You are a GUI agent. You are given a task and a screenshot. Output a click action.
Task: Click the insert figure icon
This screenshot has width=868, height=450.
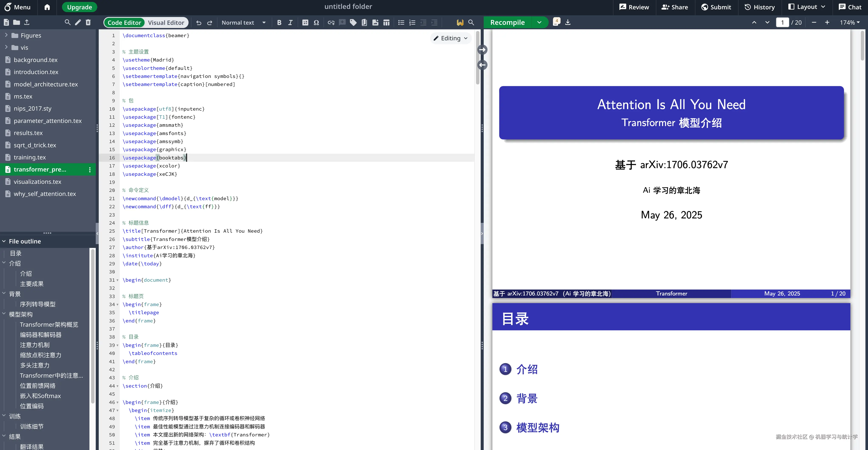pyautogui.click(x=375, y=22)
